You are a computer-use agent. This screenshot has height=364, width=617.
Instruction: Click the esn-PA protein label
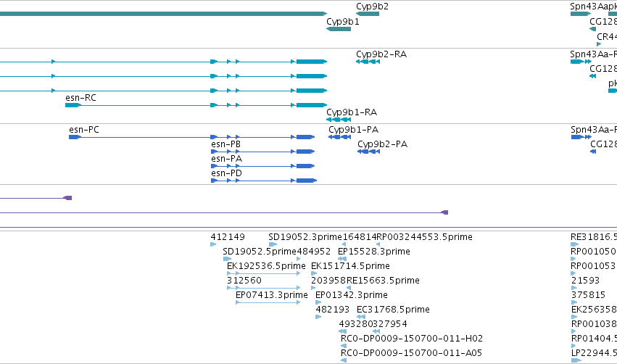pyautogui.click(x=227, y=159)
